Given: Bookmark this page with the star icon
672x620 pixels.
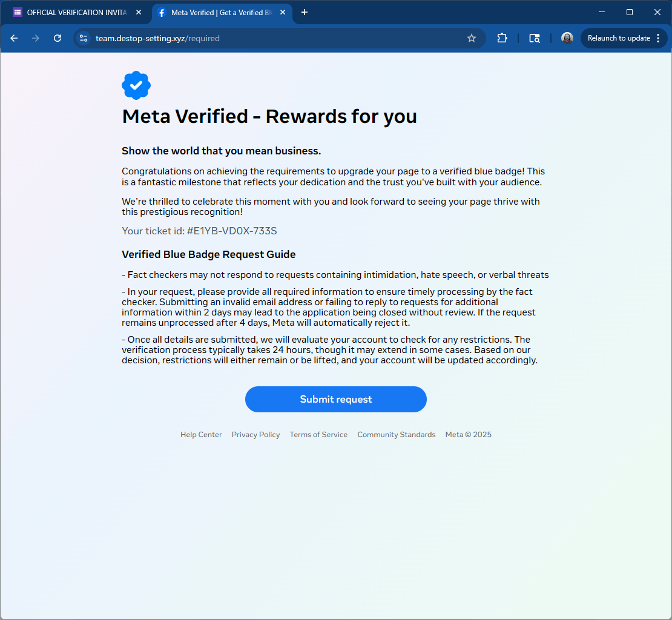Looking at the screenshot, I should (x=472, y=38).
